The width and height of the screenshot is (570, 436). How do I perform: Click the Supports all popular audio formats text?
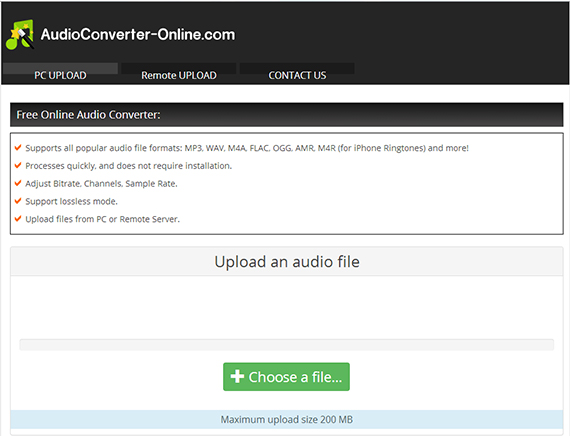coord(247,148)
